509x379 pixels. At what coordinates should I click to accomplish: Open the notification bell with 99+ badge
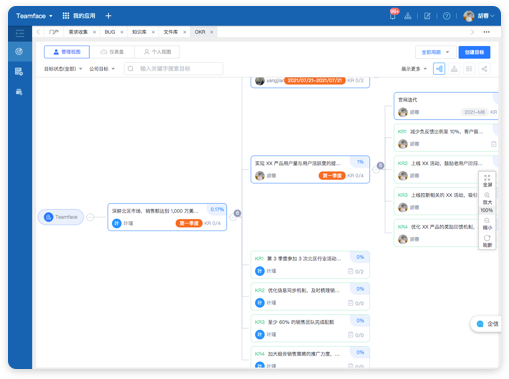393,15
